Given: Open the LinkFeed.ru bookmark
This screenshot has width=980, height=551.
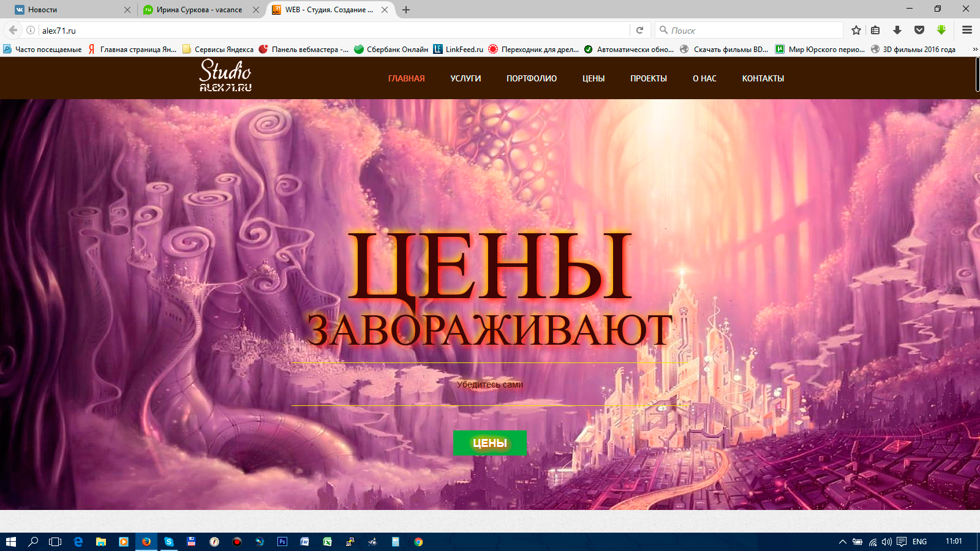Looking at the screenshot, I should tap(458, 50).
